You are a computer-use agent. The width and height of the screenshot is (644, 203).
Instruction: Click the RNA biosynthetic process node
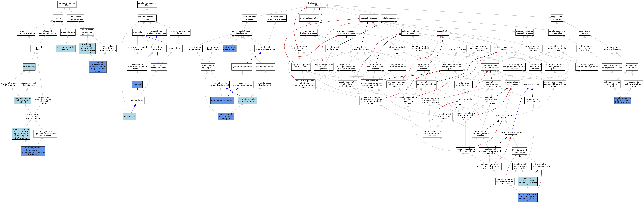click(504, 116)
